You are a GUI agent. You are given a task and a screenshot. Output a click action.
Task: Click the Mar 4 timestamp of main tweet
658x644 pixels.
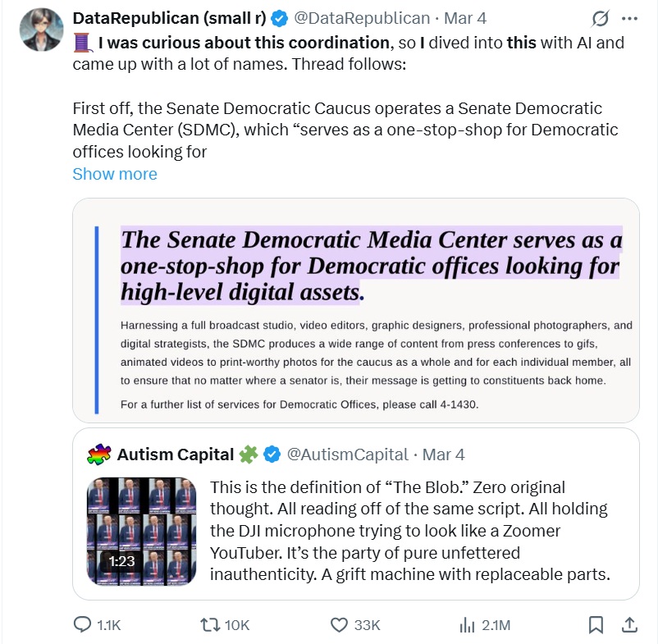coord(465,18)
